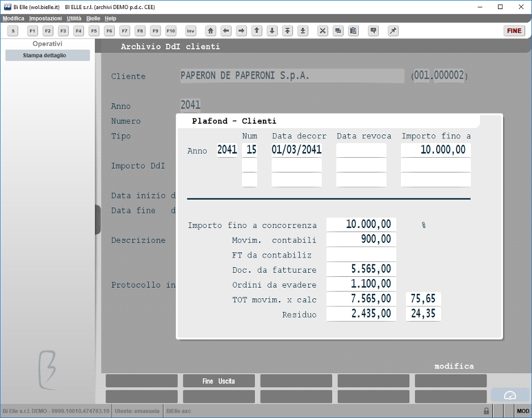Click the plain down arrow toolbar icon
The width and height of the screenshot is (532, 418).
(x=272, y=31)
